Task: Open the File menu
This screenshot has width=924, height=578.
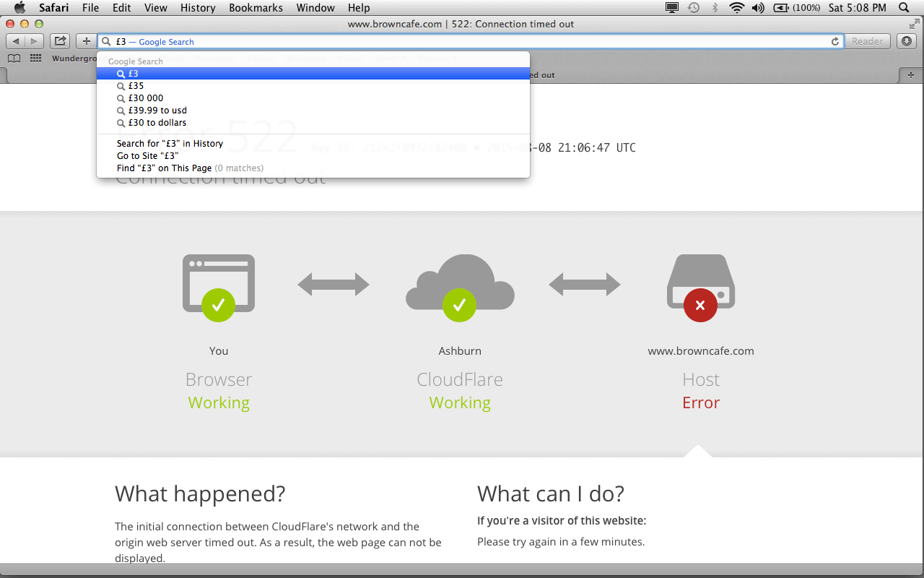Action: coord(90,7)
